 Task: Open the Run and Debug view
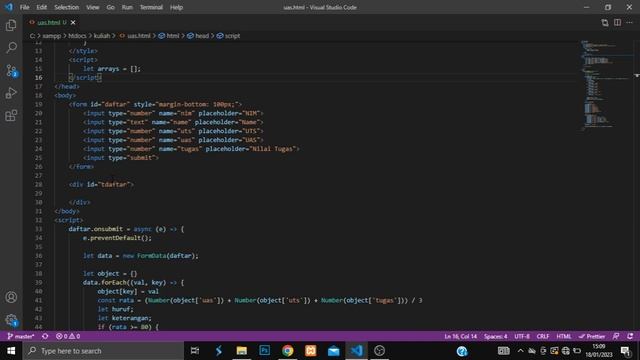click(11, 93)
